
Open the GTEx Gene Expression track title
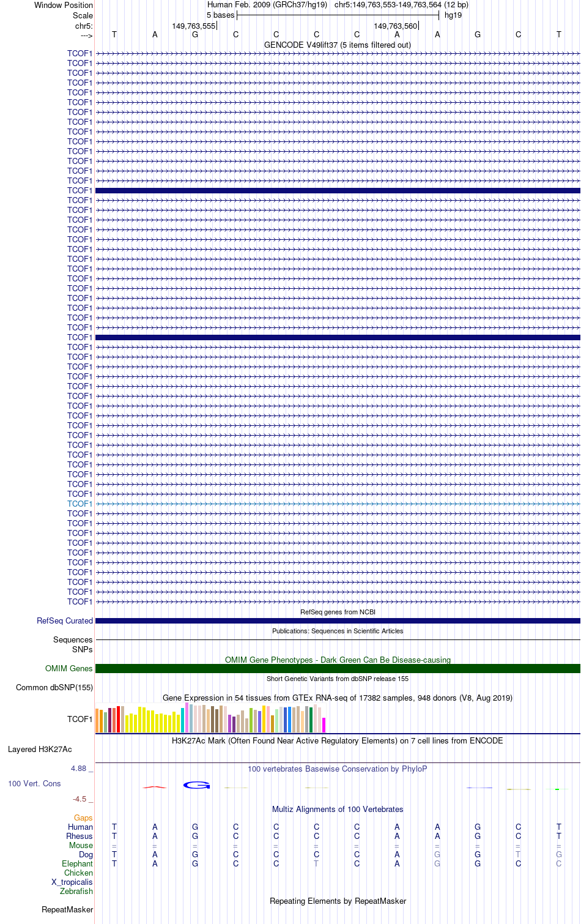338,698
